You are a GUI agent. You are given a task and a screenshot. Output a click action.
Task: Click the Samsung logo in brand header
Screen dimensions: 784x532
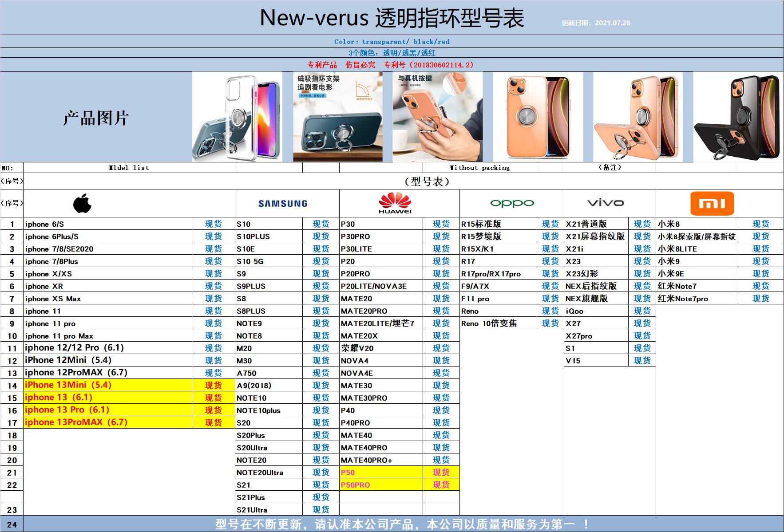click(283, 204)
